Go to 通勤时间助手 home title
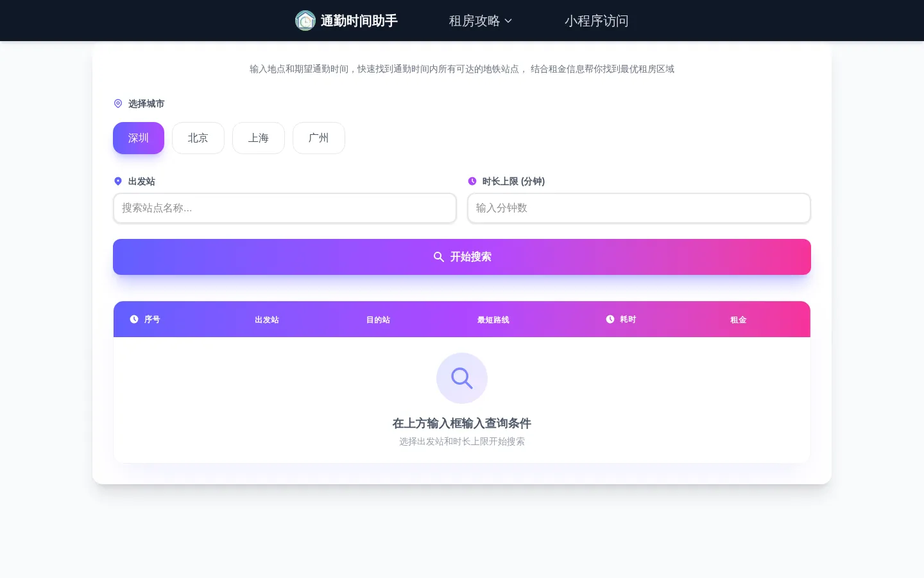 point(359,21)
